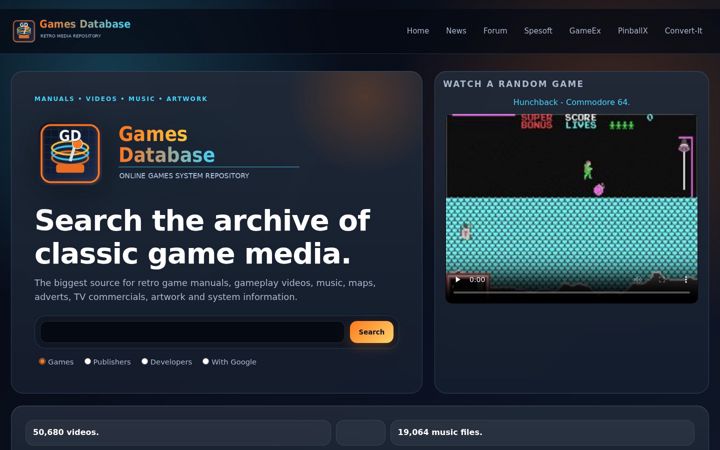Screen dimensions: 720x450
Task: Click the Hunchback gameplay video frame
Action: (572, 208)
